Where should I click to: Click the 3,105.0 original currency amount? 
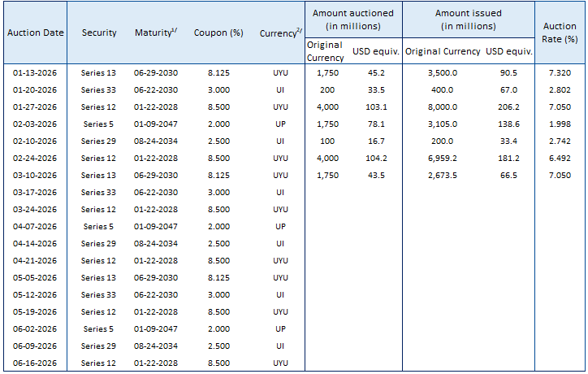pyautogui.click(x=441, y=124)
